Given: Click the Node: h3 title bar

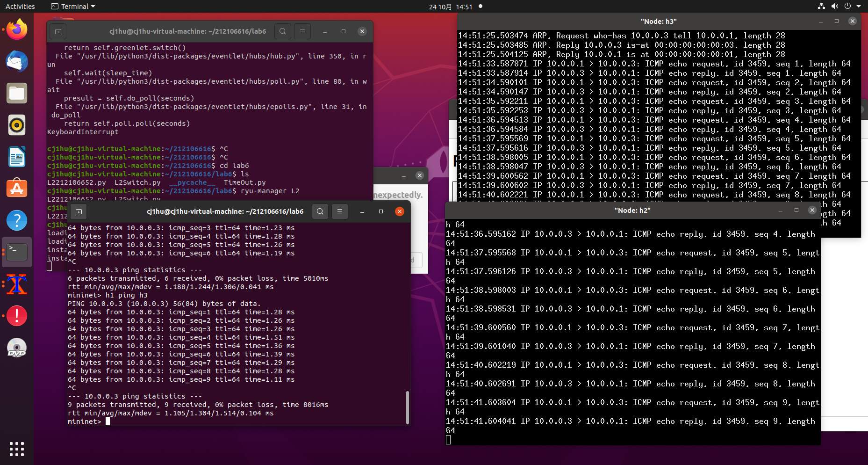Looking at the screenshot, I should pos(659,21).
